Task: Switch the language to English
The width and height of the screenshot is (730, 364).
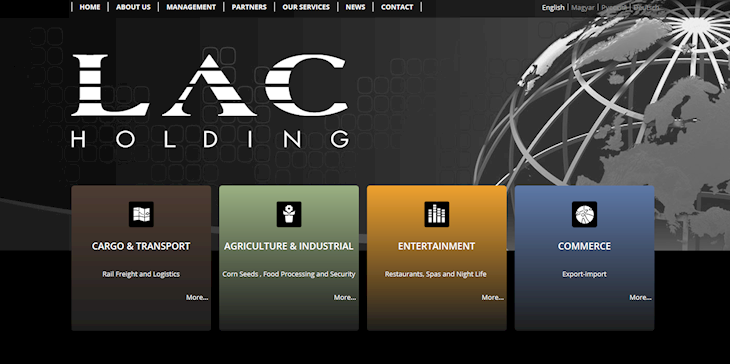Action: (x=553, y=7)
